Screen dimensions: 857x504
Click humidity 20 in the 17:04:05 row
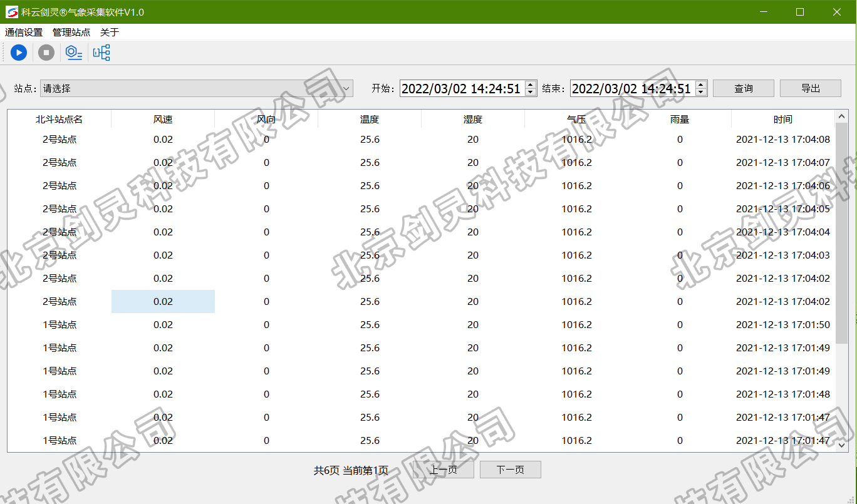(x=473, y=208)
